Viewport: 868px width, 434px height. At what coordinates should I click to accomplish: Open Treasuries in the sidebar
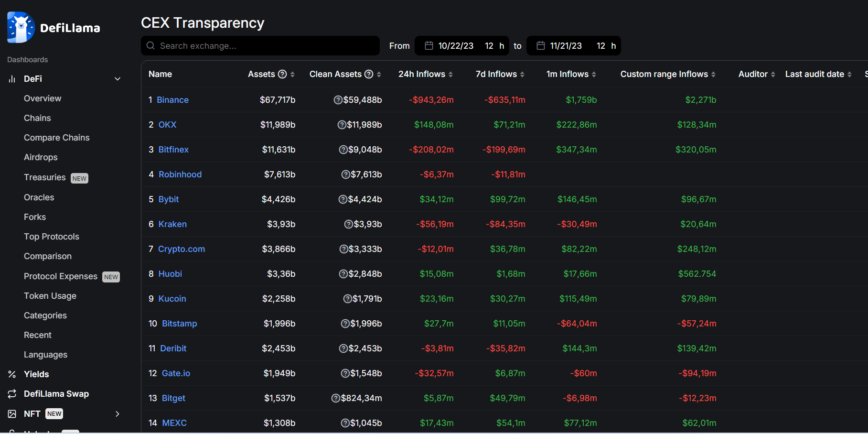[x=45, y=177]
